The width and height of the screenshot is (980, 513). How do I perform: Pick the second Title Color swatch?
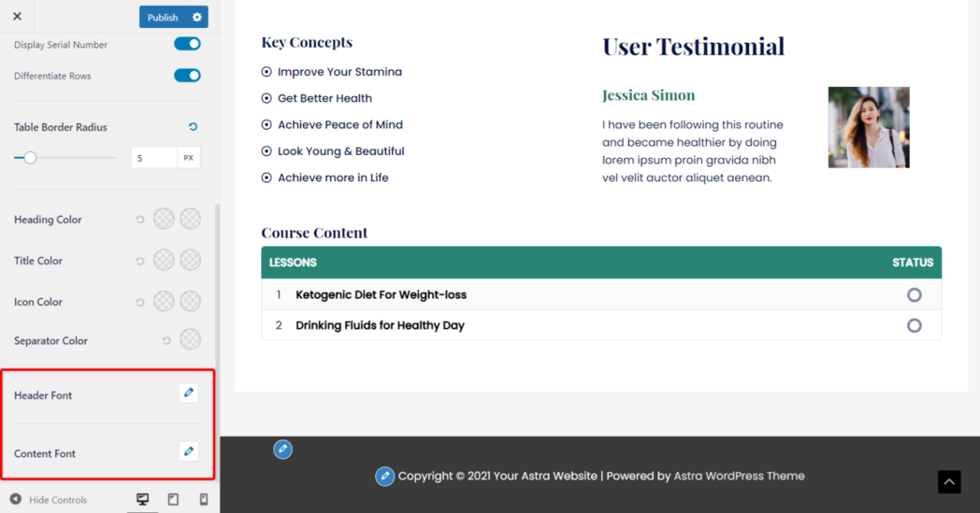click(191, 260)
